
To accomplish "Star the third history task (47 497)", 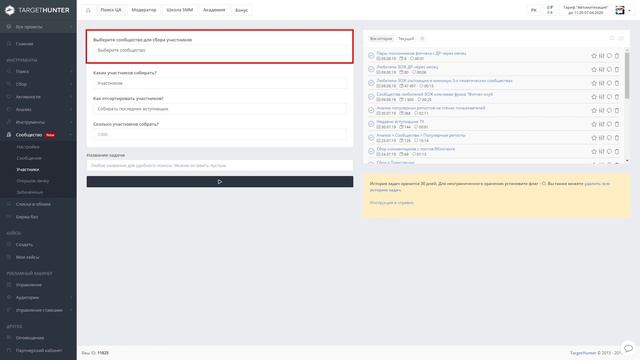I will (x=594, y=83).
